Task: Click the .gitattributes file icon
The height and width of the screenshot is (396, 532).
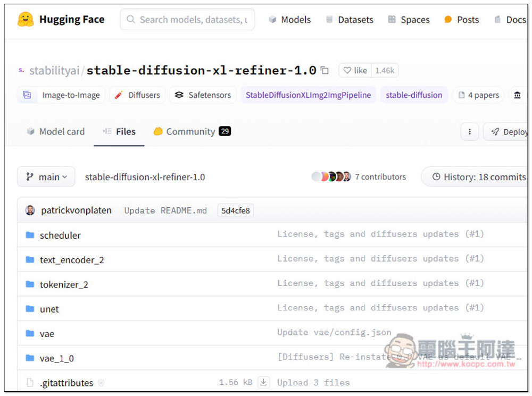Action: [30, 383]
